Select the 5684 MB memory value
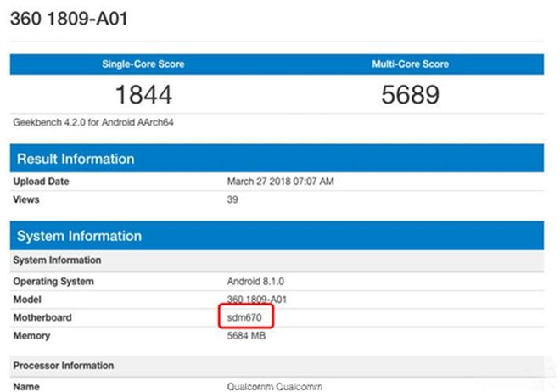This screenshot has width=560, height=392. point(249,336)
